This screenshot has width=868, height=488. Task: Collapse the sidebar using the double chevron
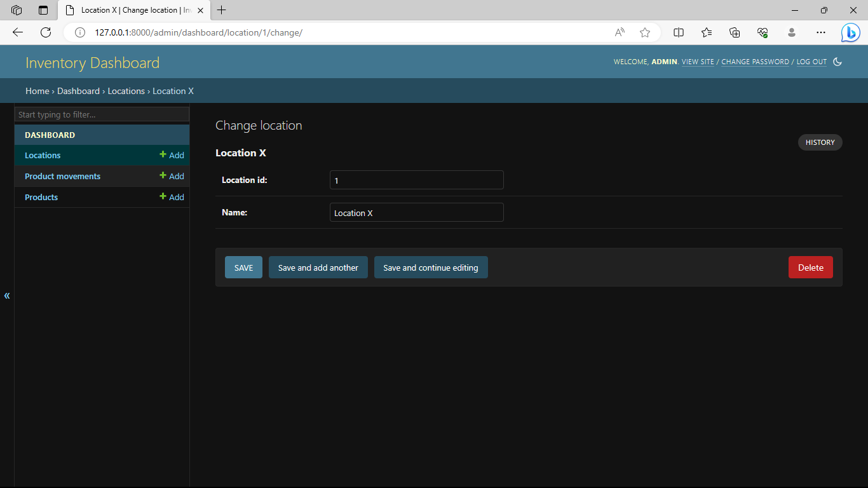(7, 295)
